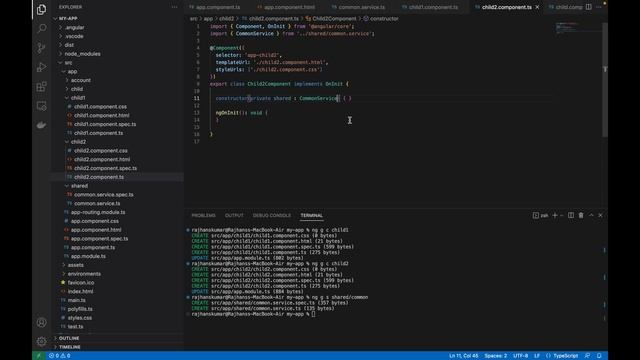This screenshot has height=360, width=640.
Task: Close the terminal panel
Action: [600, 215]
